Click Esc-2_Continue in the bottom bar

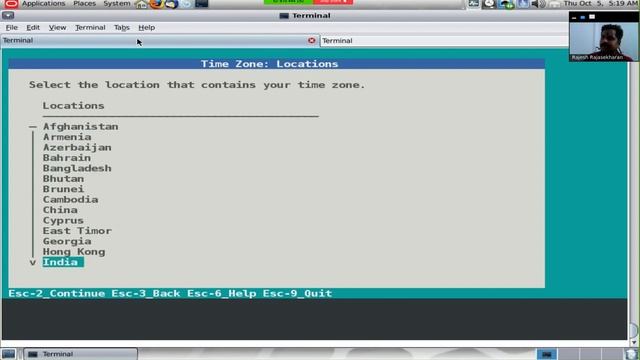pyautogui.click(x=57, y=293)
